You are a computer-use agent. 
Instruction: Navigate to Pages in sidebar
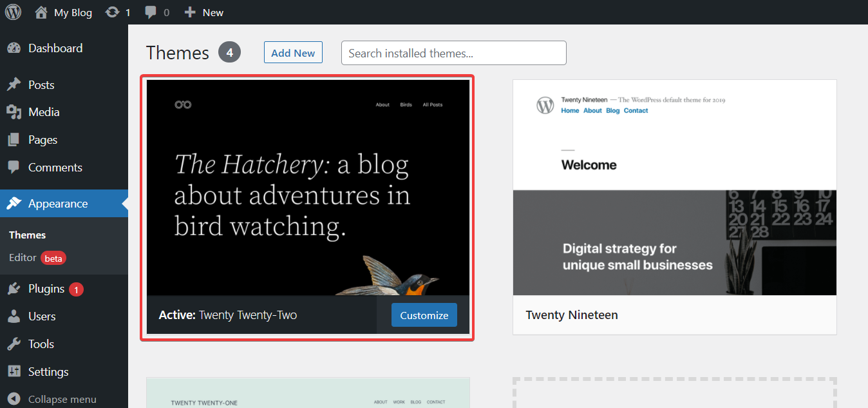pyautogui.click(x=42, y=140)
